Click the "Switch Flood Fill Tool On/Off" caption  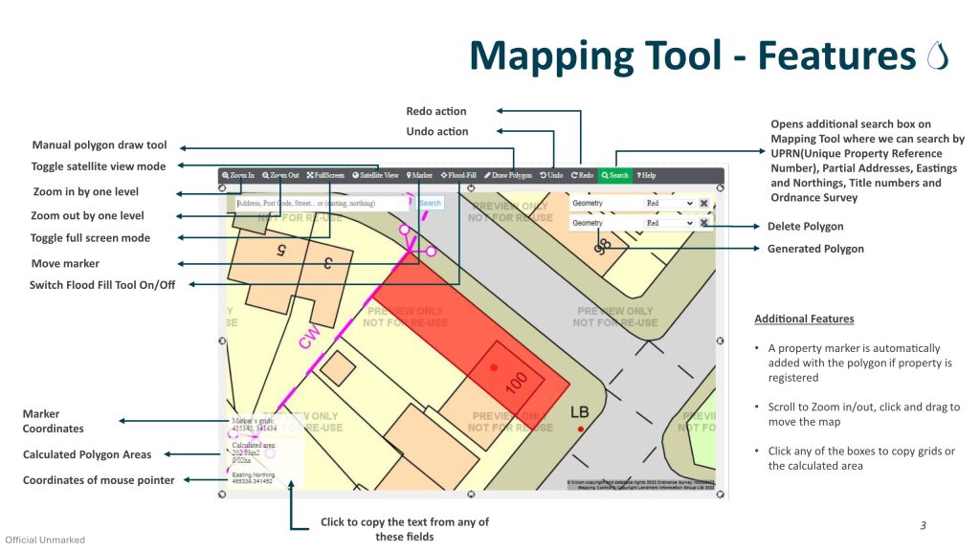(102, 285)
